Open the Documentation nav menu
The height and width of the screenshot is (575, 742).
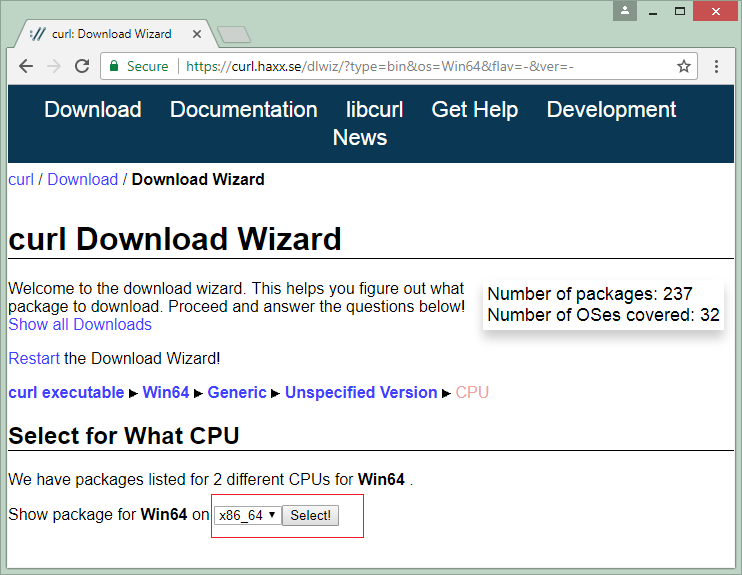coord(244,109)
